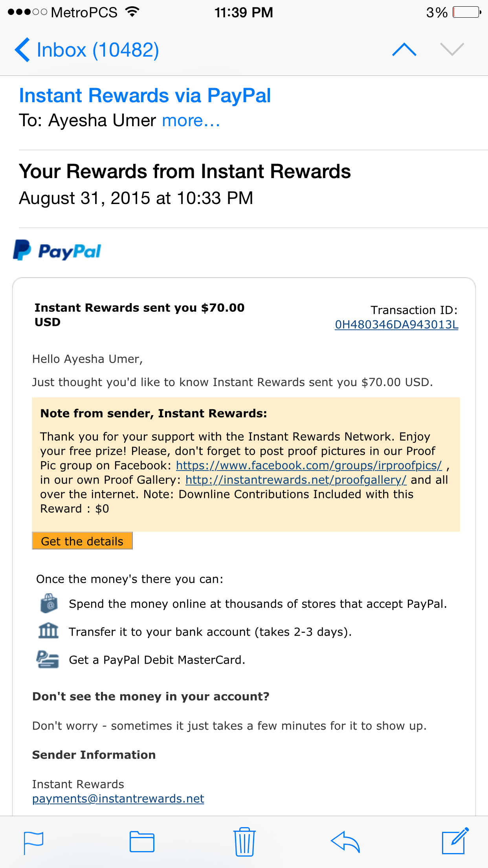Tap the flag icon in bottom toolbar
Screen dimensions: 488x868
pos(33,843)
